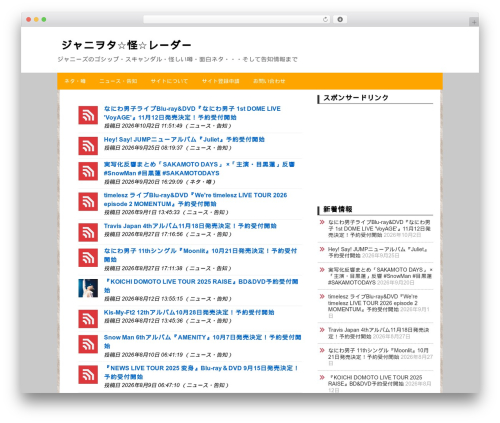Open なにわ男子 1st DOME LIVE VoyAGE article

[x=192, y=113]
